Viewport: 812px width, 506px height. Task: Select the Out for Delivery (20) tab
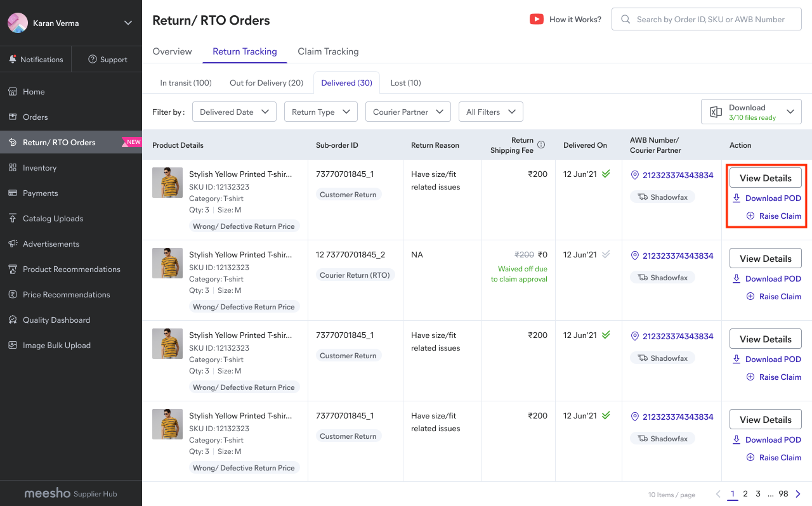(266, 83)
